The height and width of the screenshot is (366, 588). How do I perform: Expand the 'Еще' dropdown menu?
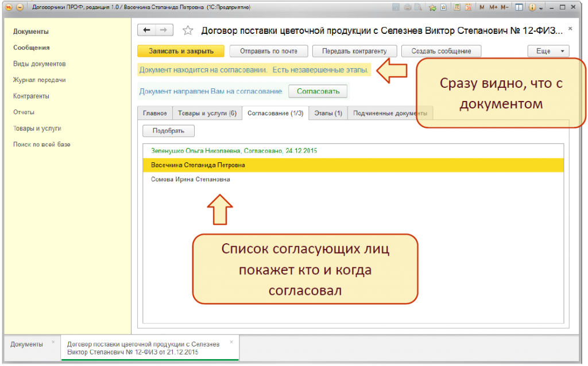[x=548, y=51]
